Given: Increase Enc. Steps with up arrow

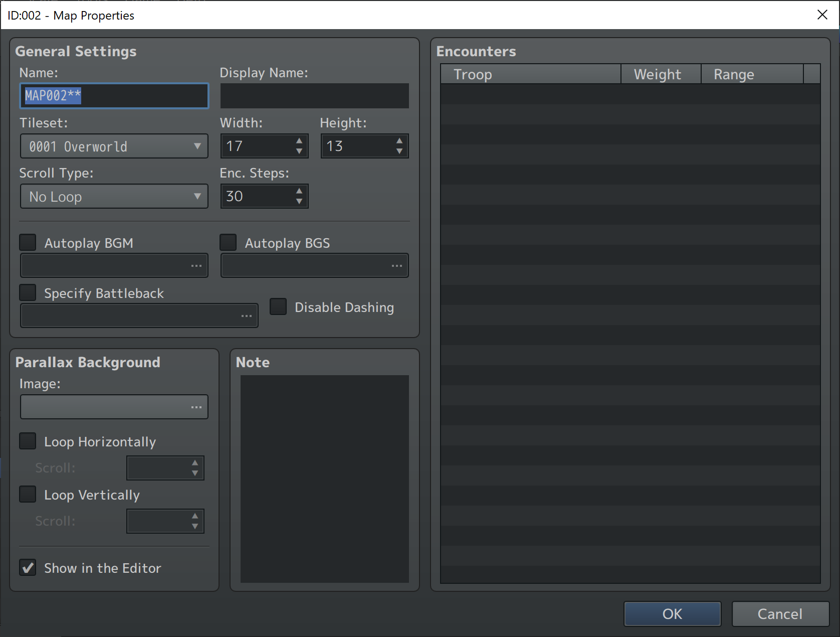Looking at the screenshot, I should pos(299,191).
